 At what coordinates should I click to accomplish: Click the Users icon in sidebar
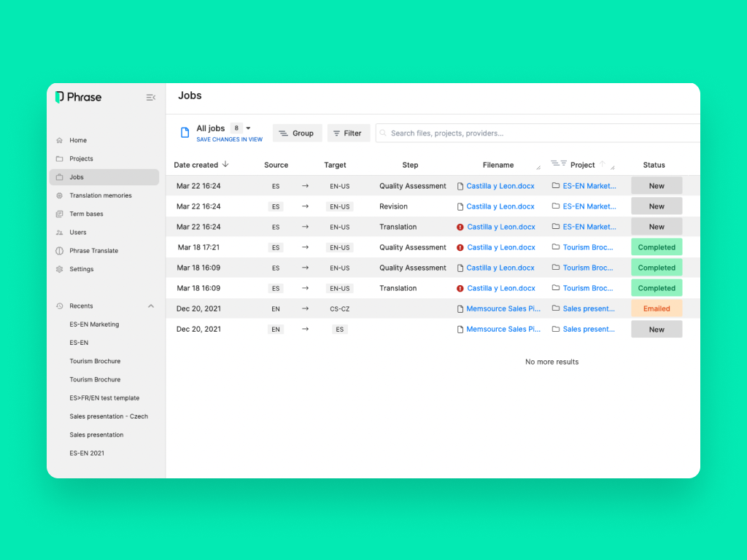click(60, 233)
